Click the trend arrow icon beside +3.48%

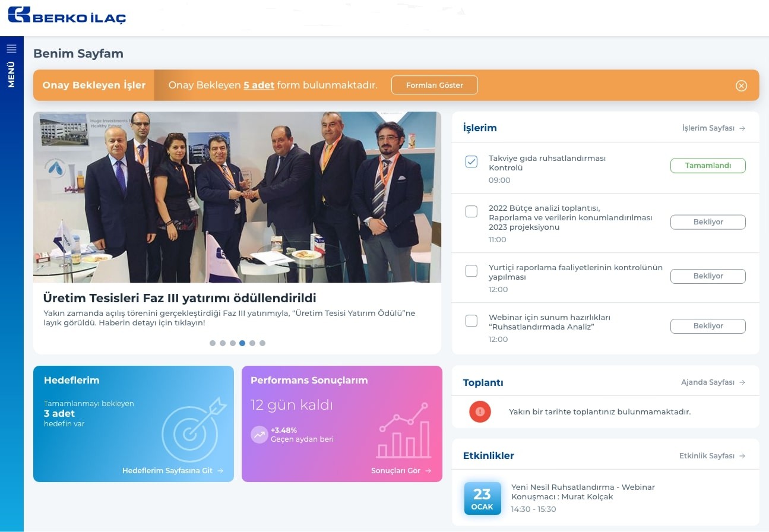(260, 435)
